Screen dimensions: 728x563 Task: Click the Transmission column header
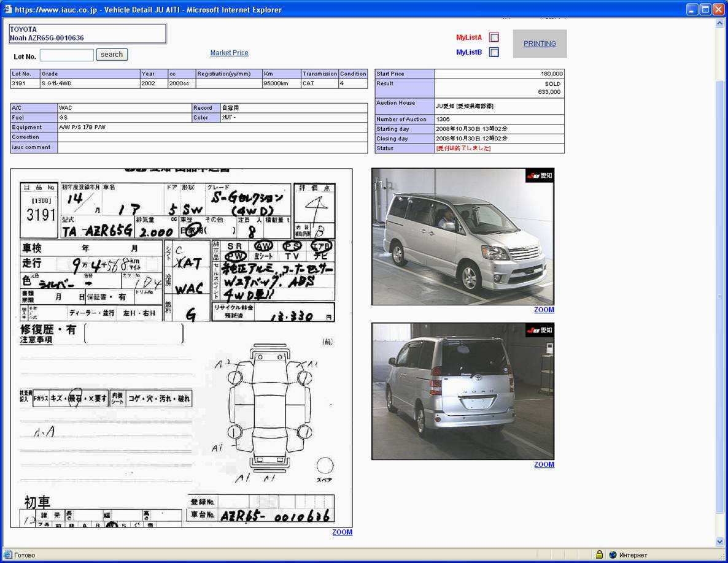(x=320, y=74)
